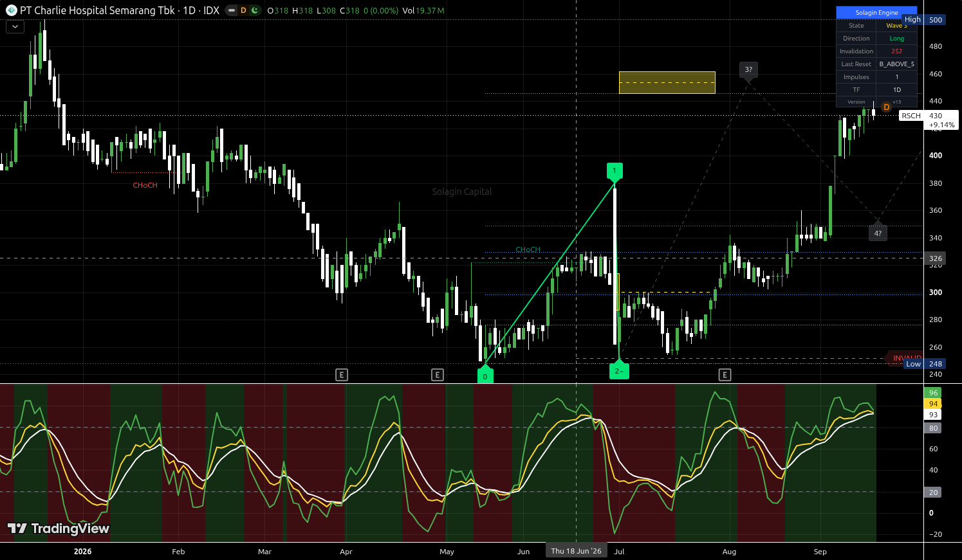Click the RSCH symbol logo icon
Image resolution: width=962 pixels, height=560 pixels.
tap(11, 10)
